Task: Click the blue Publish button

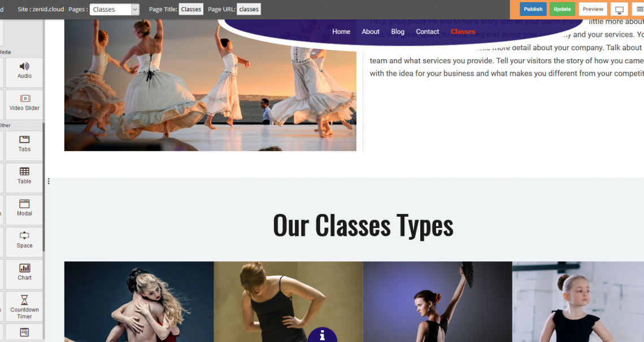Action: (x=533, y=9)
